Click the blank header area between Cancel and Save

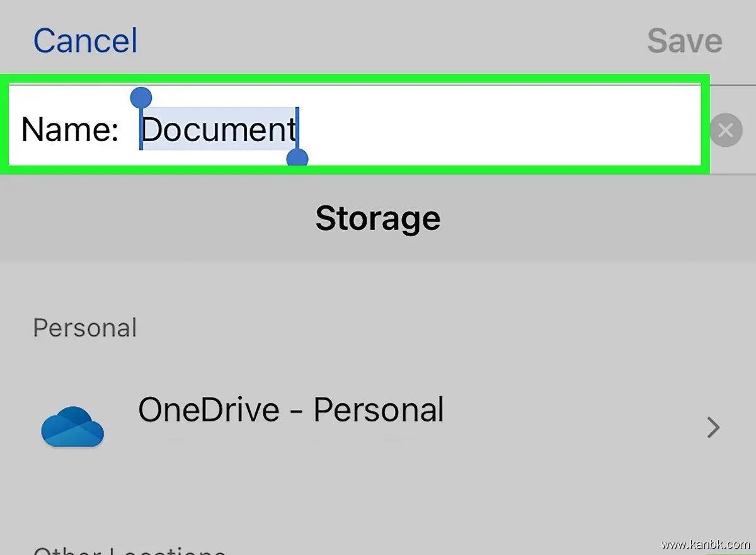tap(391, 40)
